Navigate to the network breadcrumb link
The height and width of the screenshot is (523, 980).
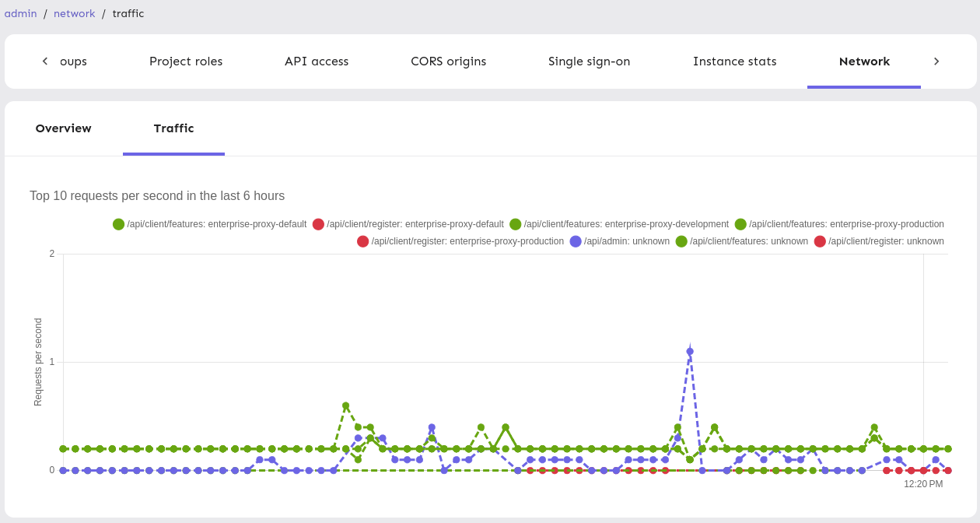point(75,13)
